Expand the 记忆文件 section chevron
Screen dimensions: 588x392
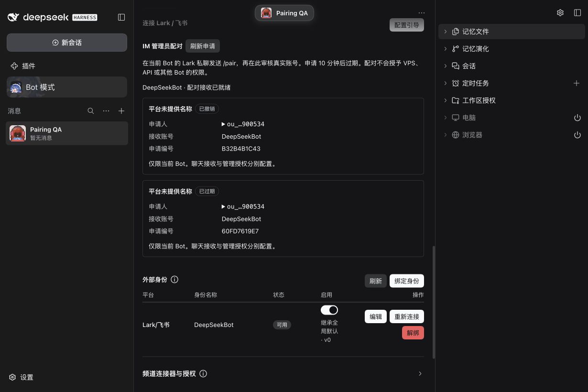click(446, 32)
